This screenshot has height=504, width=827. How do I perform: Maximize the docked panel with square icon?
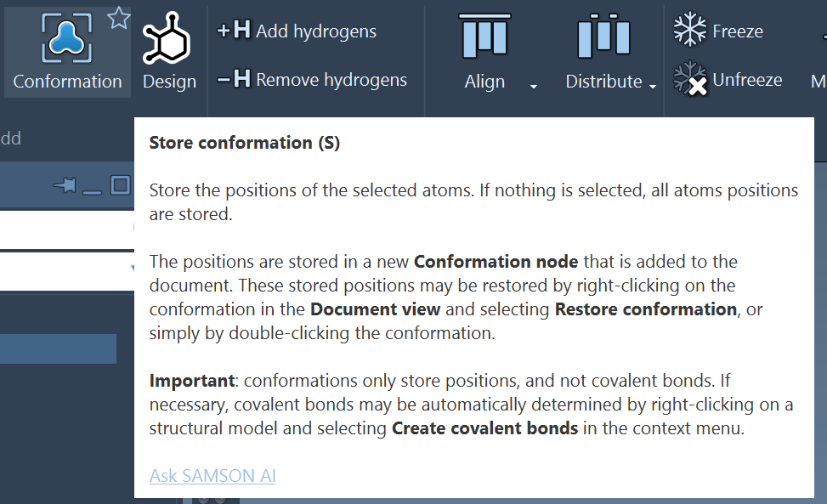point(120,184)
